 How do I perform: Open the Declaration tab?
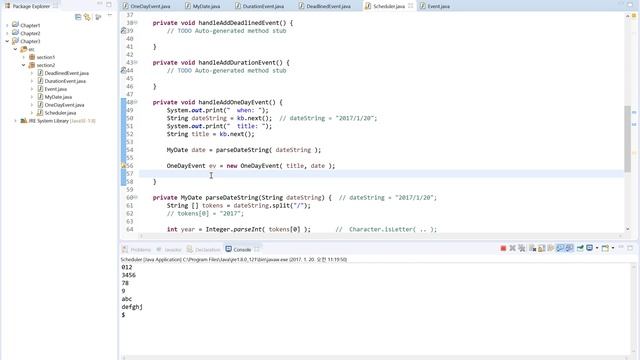pyautogui.click(x=203, y=249)
